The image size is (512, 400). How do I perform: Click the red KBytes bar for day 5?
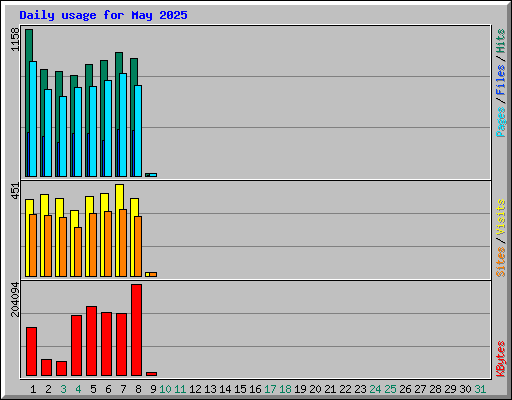(x=91, y=341)
